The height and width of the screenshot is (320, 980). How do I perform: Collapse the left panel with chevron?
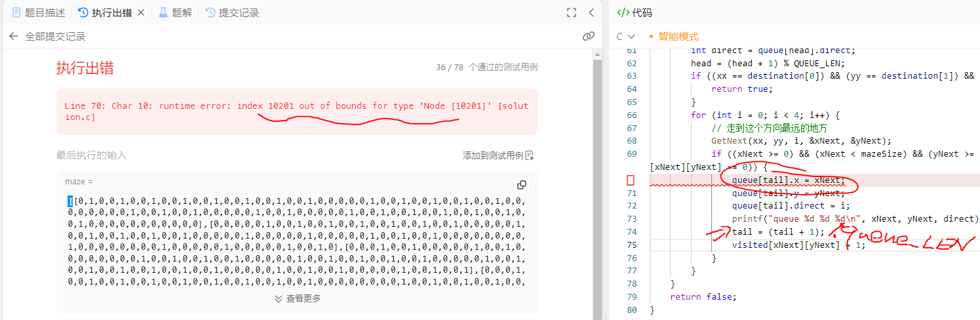pos(591,12)
